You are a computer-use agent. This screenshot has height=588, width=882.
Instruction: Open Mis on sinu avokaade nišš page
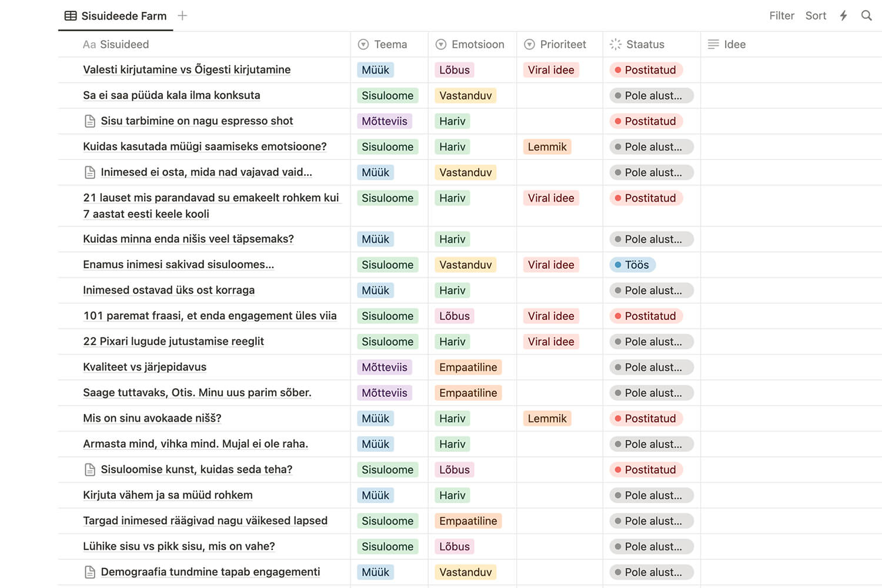point(152,418)
